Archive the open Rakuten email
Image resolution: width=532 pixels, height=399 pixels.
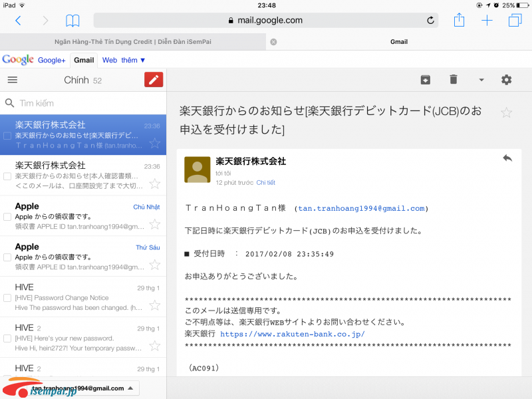pos(426,80)
